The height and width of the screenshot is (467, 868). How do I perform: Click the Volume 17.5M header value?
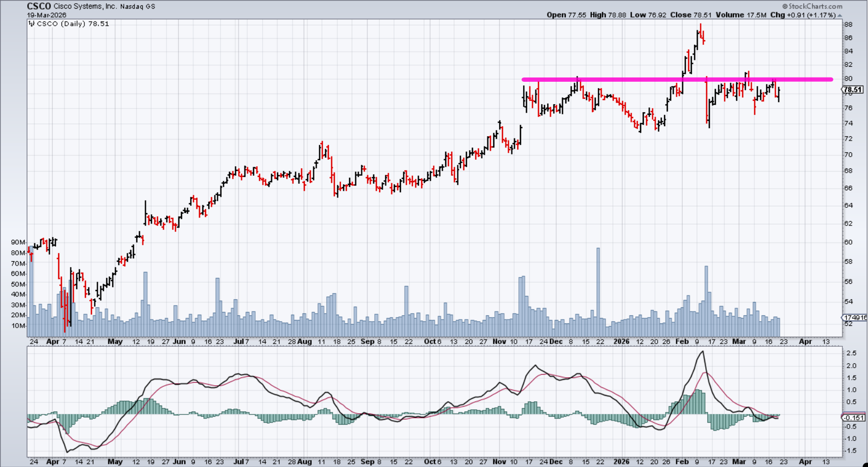pyautogui.click(x=741, y=15)
